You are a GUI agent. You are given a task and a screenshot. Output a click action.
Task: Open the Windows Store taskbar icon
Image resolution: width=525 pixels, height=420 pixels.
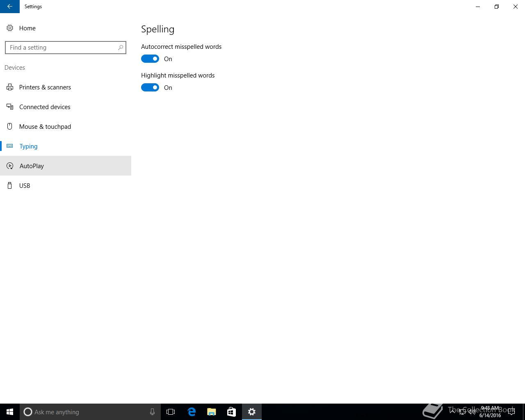tap(231, 412)
